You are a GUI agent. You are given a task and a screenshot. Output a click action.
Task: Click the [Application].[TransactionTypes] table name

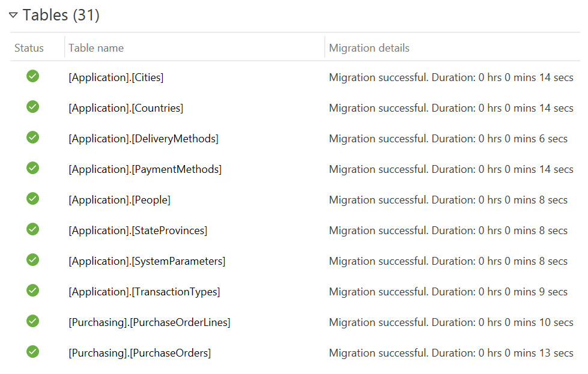tap(144, 292)
